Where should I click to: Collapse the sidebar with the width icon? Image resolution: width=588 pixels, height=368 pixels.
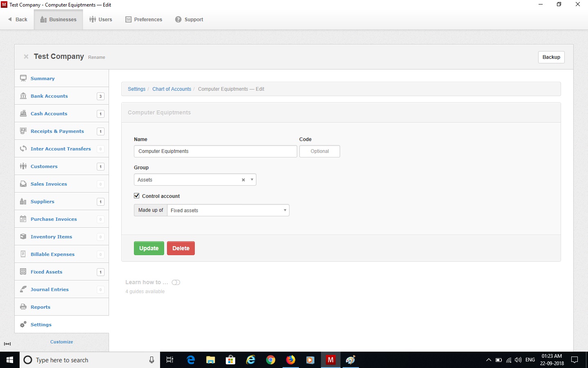7,344
